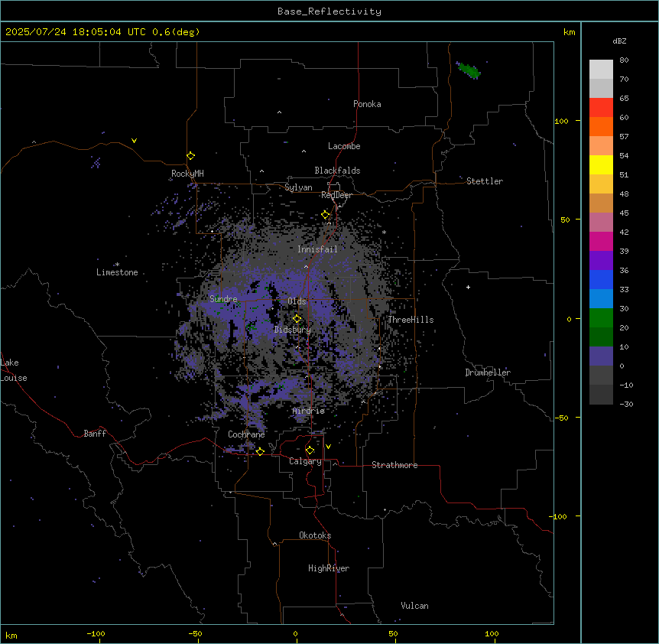Click the yellow V marker northeast of Calgary
Image resolution: width=659 pixels, height=644 pixels.
point(328,447)
